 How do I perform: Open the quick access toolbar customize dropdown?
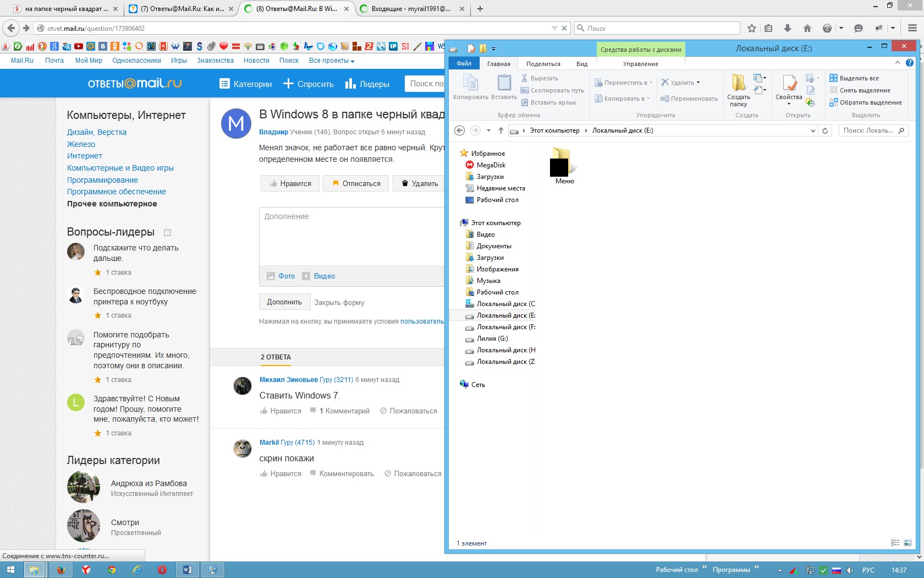(493, 49)
